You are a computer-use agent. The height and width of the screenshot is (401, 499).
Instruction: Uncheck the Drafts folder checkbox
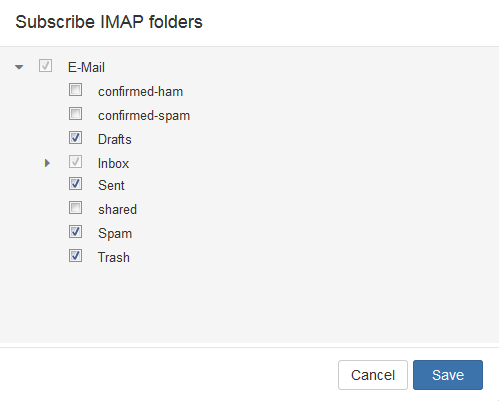pyautogui.click(x=75, y=138)
